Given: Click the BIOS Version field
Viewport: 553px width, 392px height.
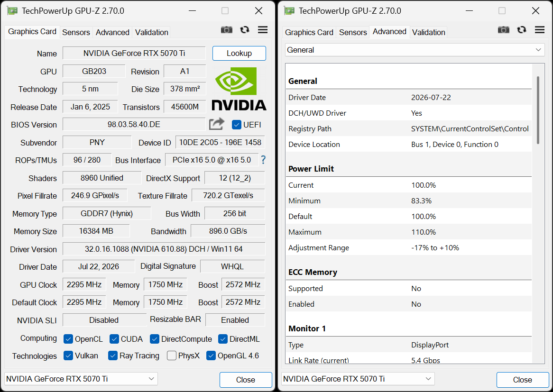Looking at the screenshot, I should coord(134,125).
